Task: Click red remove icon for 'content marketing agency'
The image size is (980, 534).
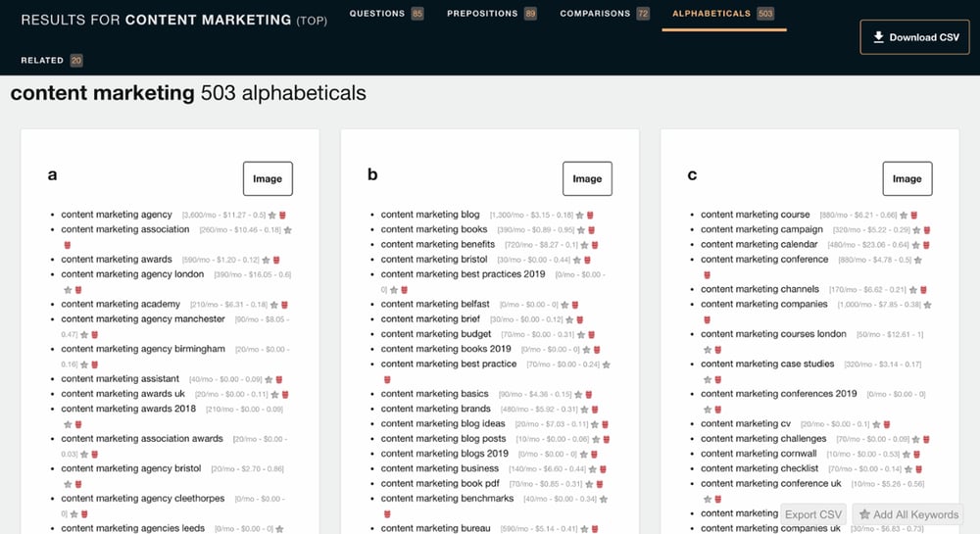Action: [282, 215]
